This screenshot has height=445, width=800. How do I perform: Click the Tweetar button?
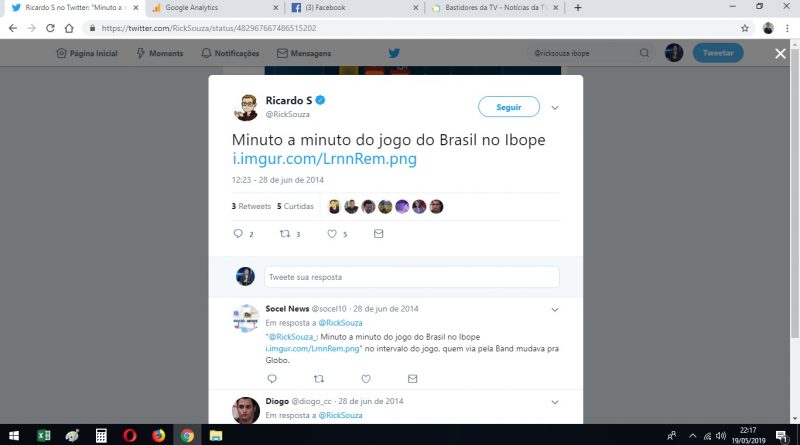click(x=718, y=53)
